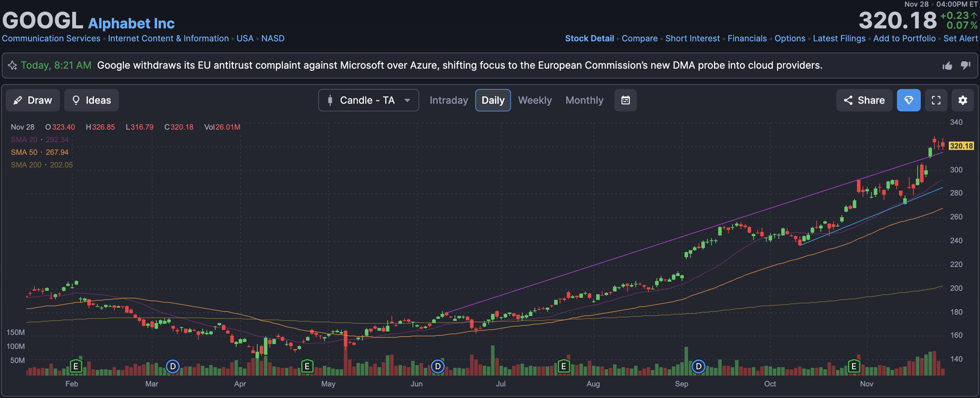
Task: Click the AI sparkle news icon
Action: [12, 66]
